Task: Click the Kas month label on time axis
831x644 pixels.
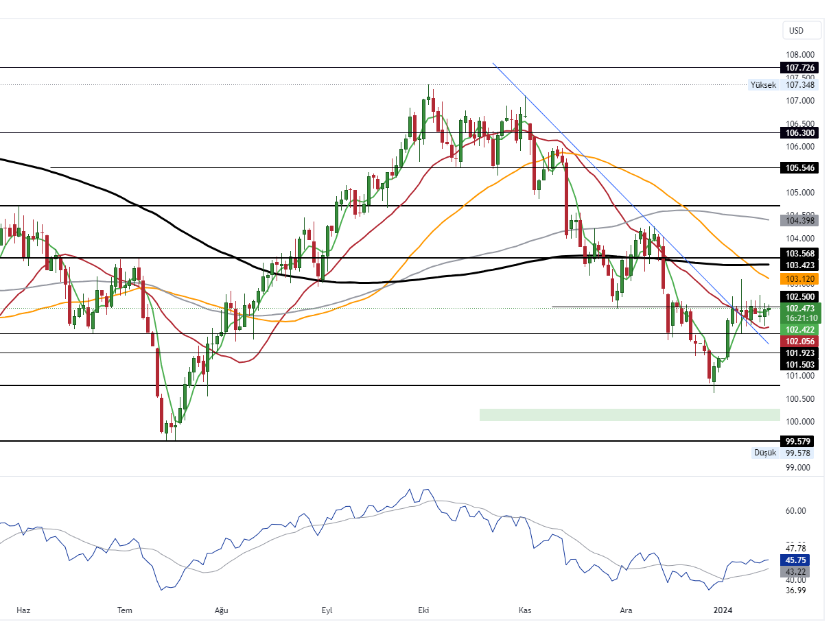Action: (x=525, y=610)
